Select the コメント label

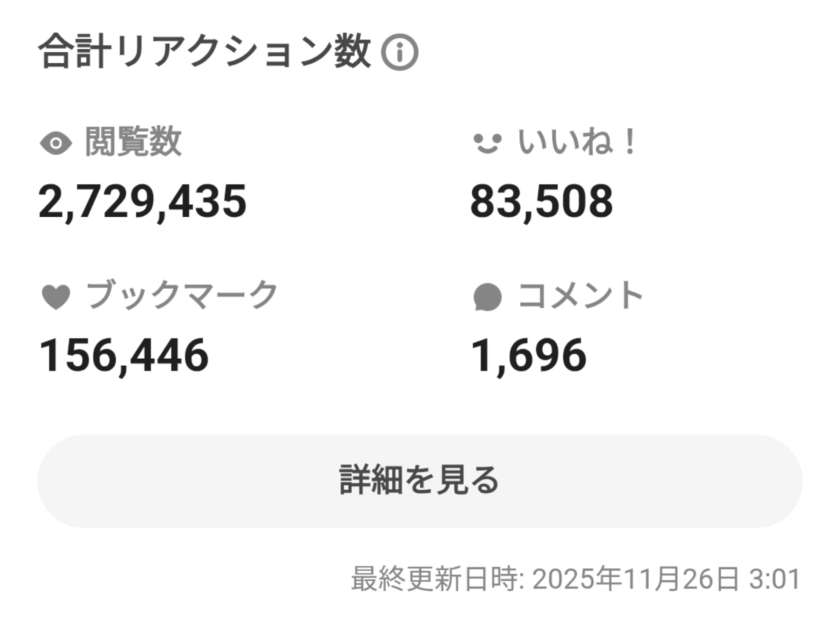pyautogui.click(x=581, y=295)
